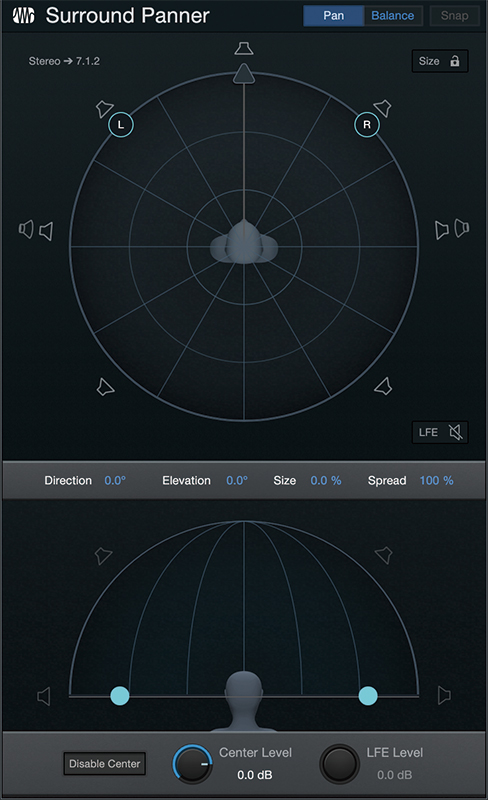Click the Stereo → 7.1.2 format label
488x800 pixels.
tap(64, 61)
